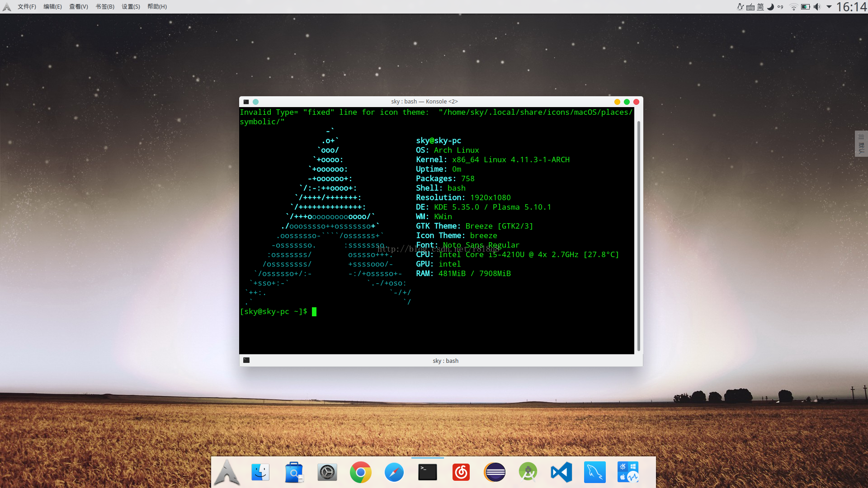Screen dimensions: 868x488
Task: Click the sky@sky-pc hostname text
Action: [x=439, y=141]
